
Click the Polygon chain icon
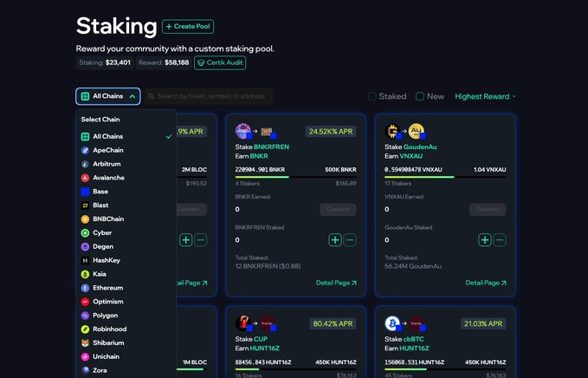[85, 316]
